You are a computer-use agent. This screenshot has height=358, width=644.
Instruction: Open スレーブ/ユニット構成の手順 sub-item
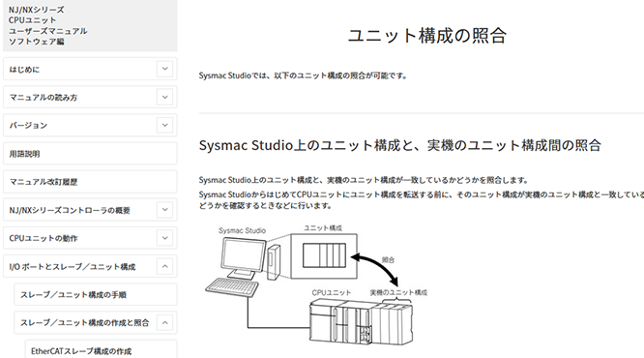pos(96,295)
